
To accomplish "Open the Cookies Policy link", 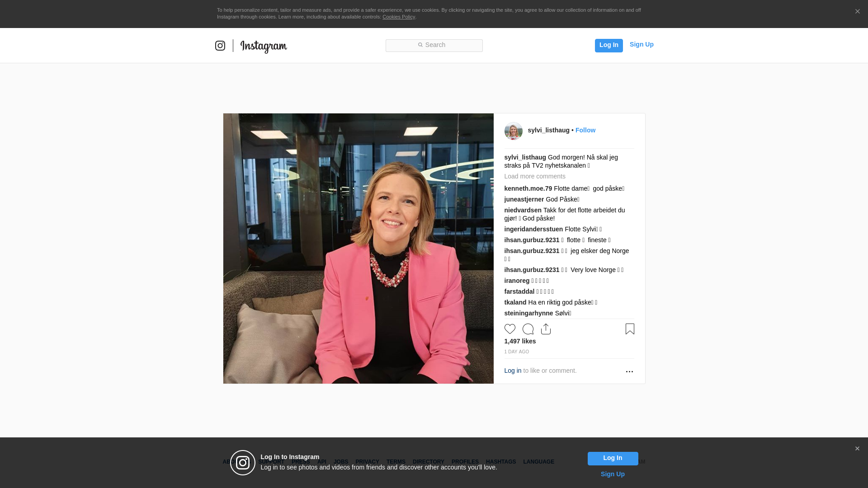I will coord(399,17).
